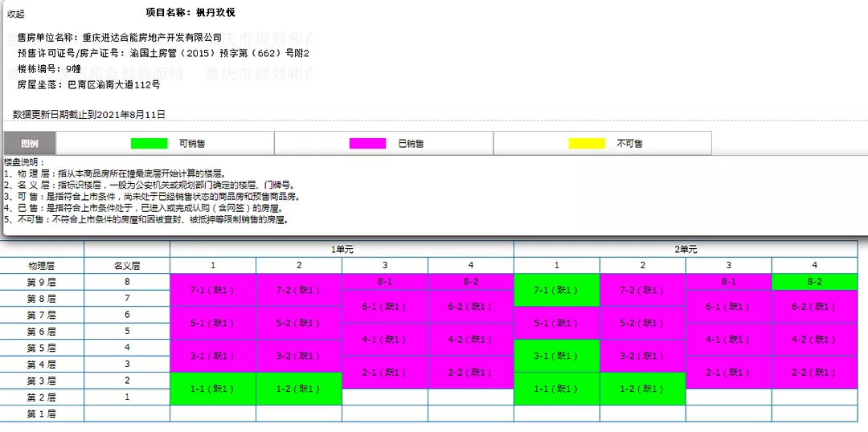Select the 已销售 legend text
The height and width of the screenshot is (432, 868).
click(x=411, y=143)
